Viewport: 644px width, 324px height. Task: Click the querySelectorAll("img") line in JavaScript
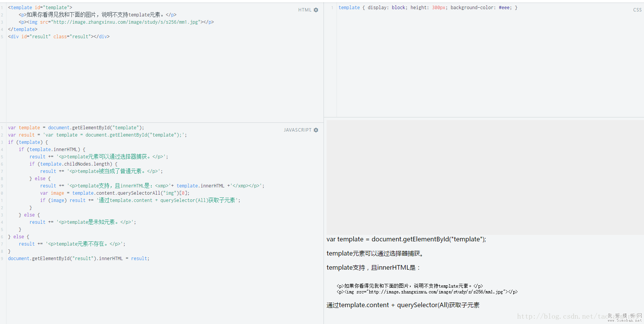pyautogui.click(x=115, y=193)
